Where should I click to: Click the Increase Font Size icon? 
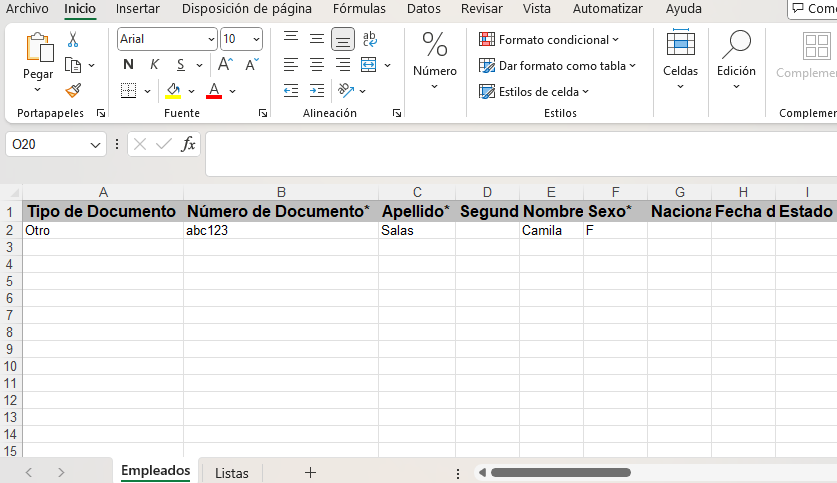click(225, 65)
